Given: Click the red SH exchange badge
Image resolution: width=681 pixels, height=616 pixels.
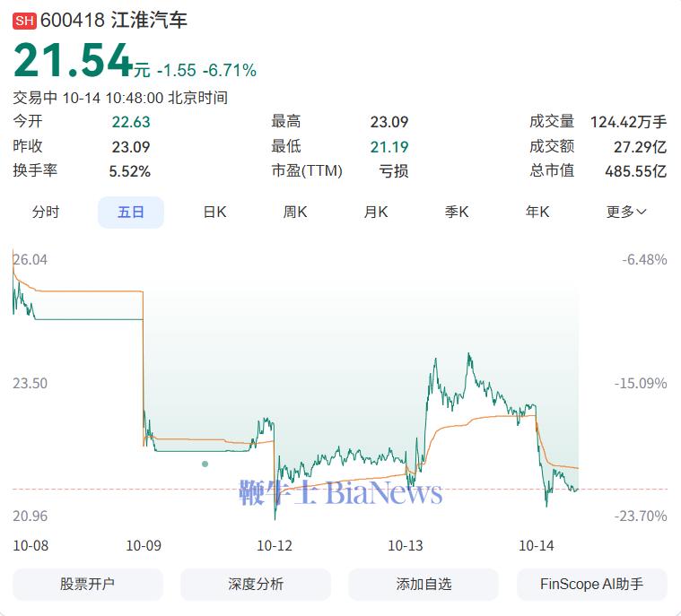Looking at the screenshot, I should (x=24, y=21).
